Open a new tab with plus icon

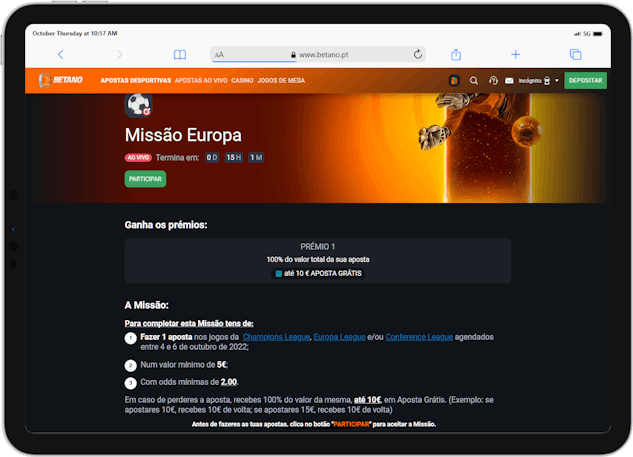pos(516,55)
